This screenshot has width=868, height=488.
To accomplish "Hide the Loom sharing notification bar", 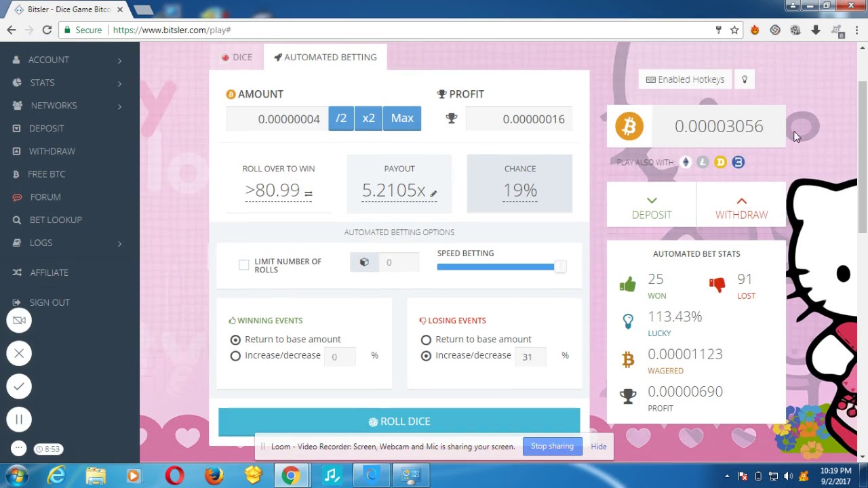I will (599, 447).
